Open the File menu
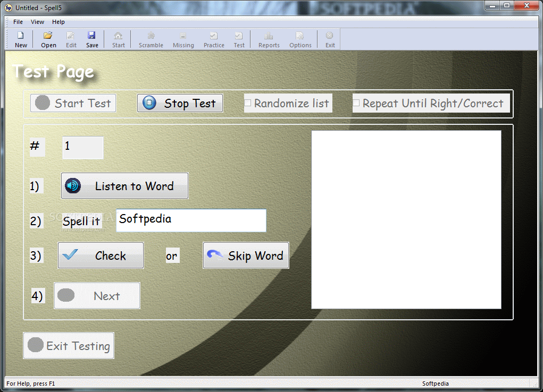 tap(18, 22)
